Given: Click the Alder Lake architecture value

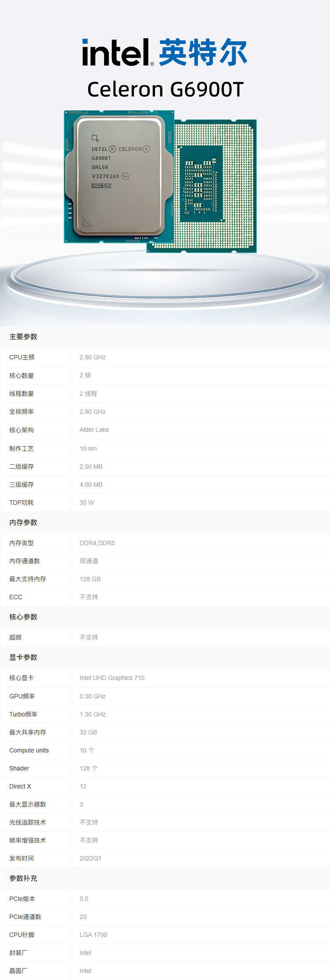Looking at the screenshot, I should [94, 430].
